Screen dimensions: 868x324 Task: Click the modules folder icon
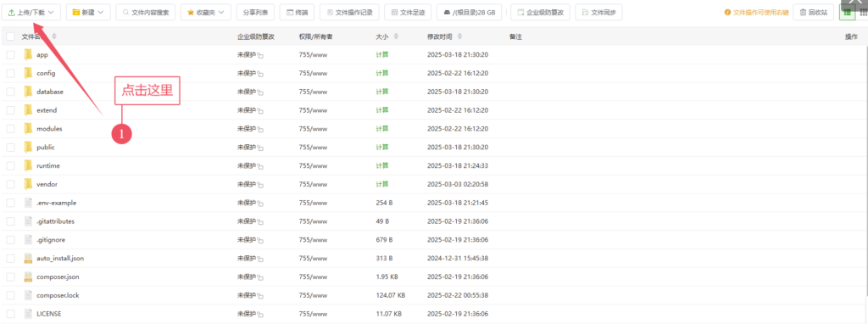[29, 128]
